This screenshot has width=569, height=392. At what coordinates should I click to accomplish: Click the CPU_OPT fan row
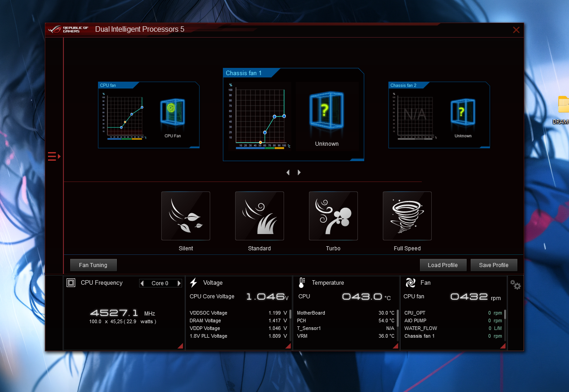point(453,313)
